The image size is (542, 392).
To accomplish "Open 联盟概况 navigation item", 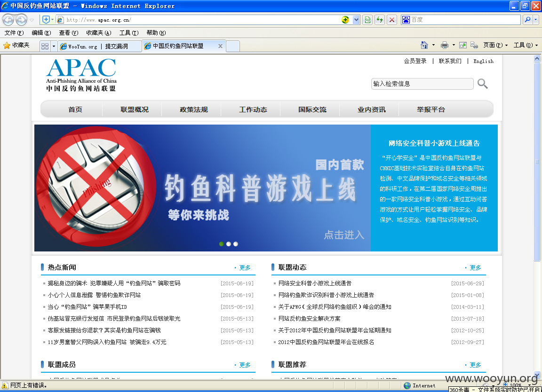I will tap(135, 110).
